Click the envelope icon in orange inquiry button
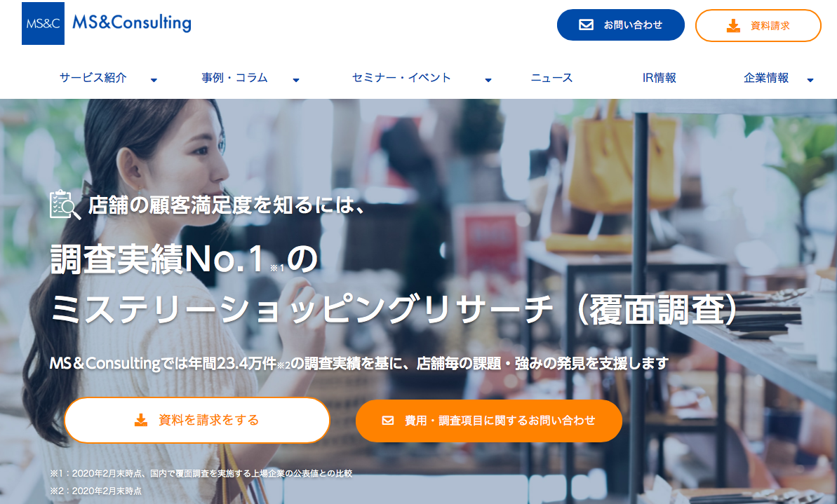Image resolution: width=837 pixels, height=504 pixels. (x=388, y=421)
